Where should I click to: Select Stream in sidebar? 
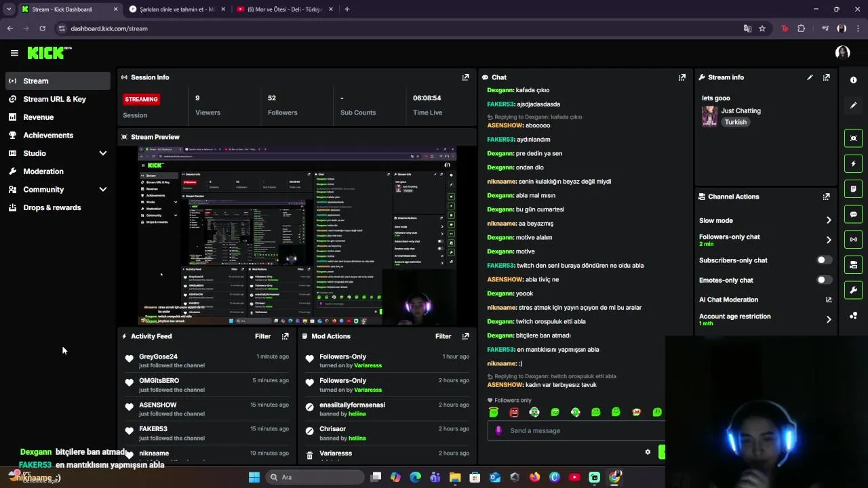tap(58, 81)
